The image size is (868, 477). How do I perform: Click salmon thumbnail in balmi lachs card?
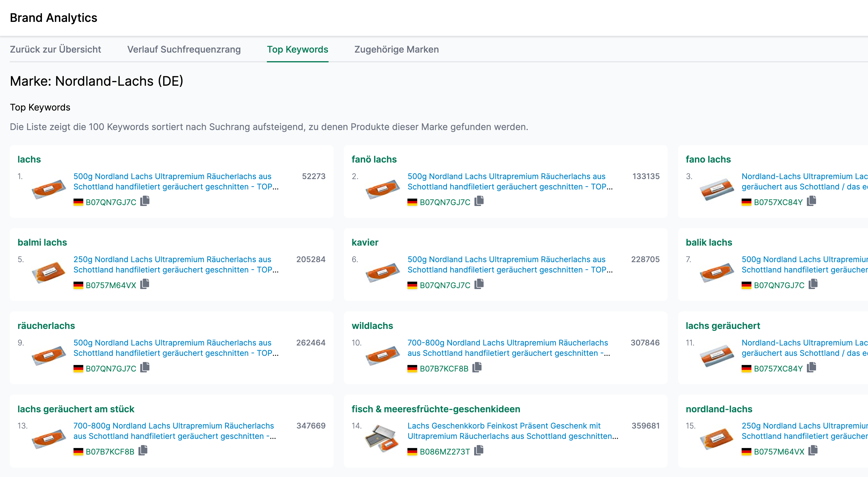point(49,272)
